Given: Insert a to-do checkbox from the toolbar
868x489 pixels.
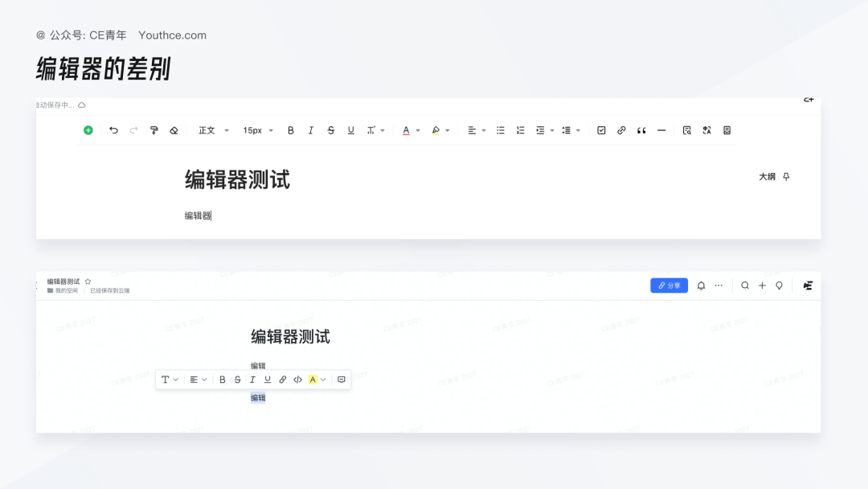Looking at the screenshot, I should pyautogui.click(x=601, y=129).
